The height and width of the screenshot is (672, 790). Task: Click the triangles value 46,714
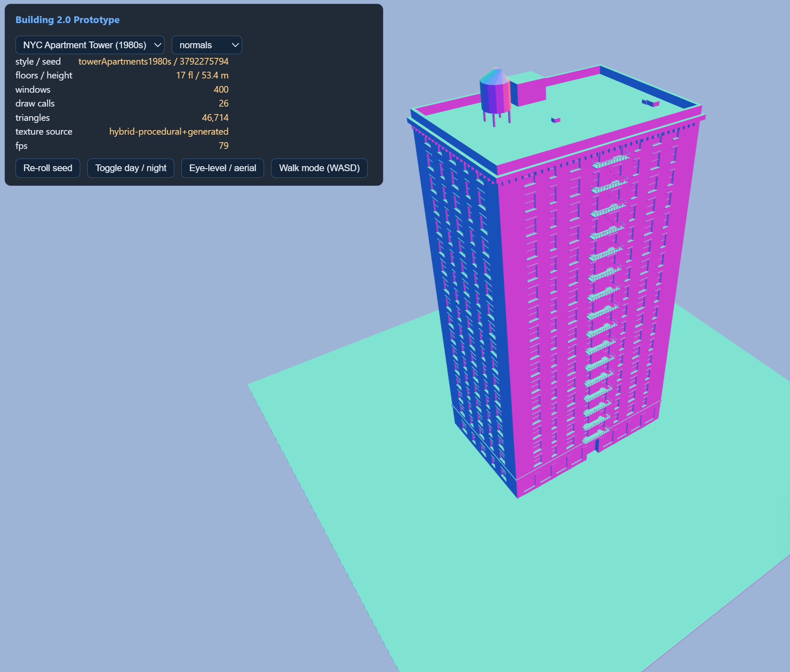(x=215, y=118)
